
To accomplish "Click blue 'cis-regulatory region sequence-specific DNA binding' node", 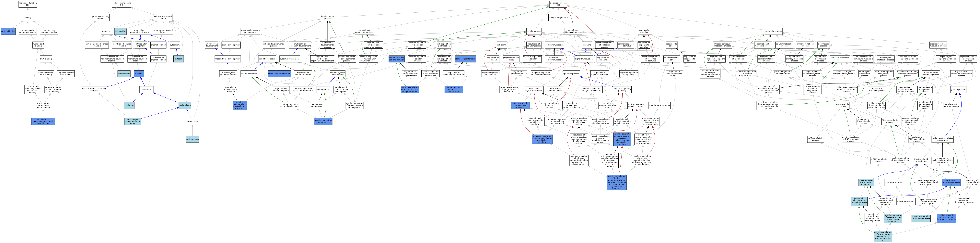I will (43, 121).
